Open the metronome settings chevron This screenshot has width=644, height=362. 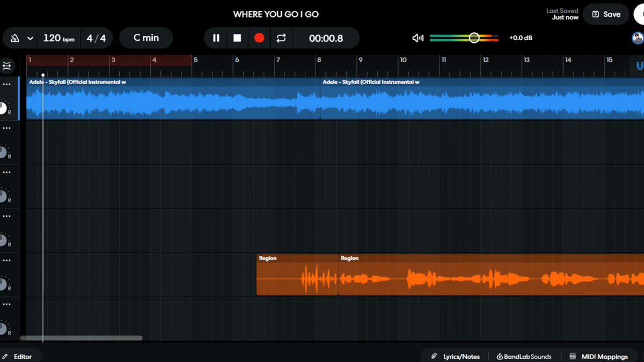point(30,39)
